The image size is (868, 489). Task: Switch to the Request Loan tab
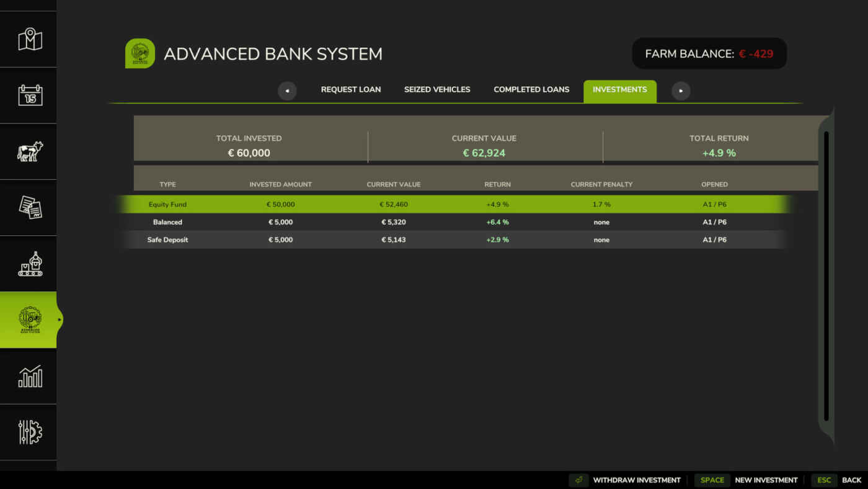(351, 89)
